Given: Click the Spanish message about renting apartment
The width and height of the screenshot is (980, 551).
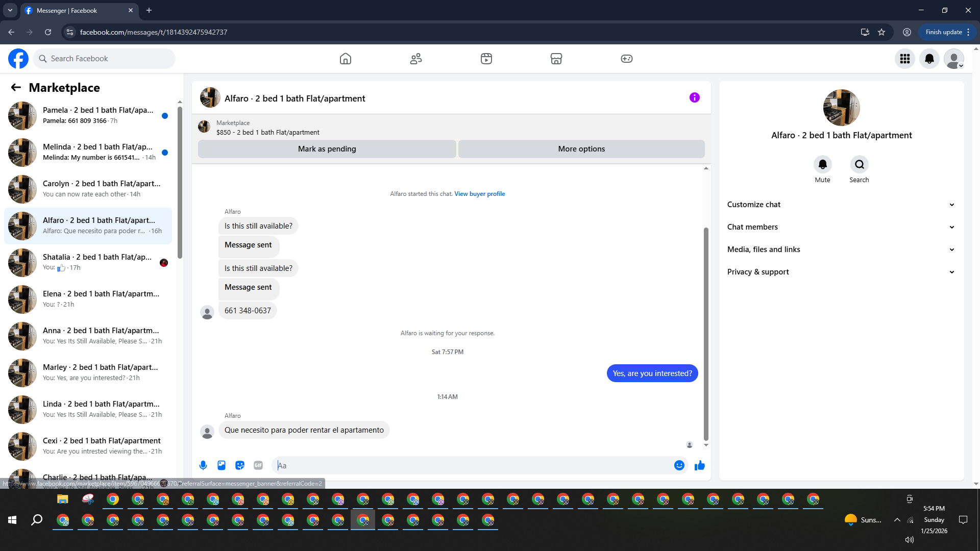Looking at the screenshot, I should tap(304, 430).
